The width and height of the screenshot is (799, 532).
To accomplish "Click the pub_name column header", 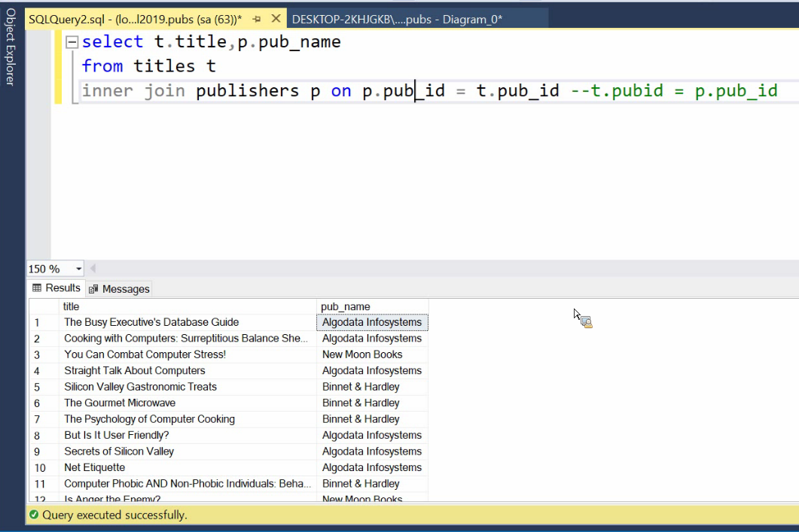I will point(372,306).
